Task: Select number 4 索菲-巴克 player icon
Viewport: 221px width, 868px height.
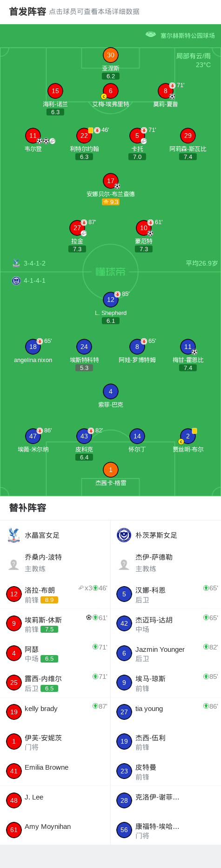Action: [x=111, y=391]
